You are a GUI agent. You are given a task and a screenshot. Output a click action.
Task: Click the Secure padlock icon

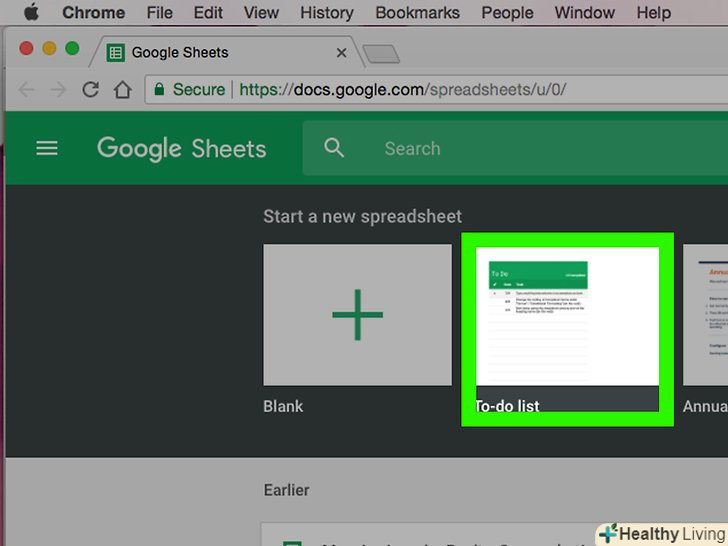(x=159, y=89)
